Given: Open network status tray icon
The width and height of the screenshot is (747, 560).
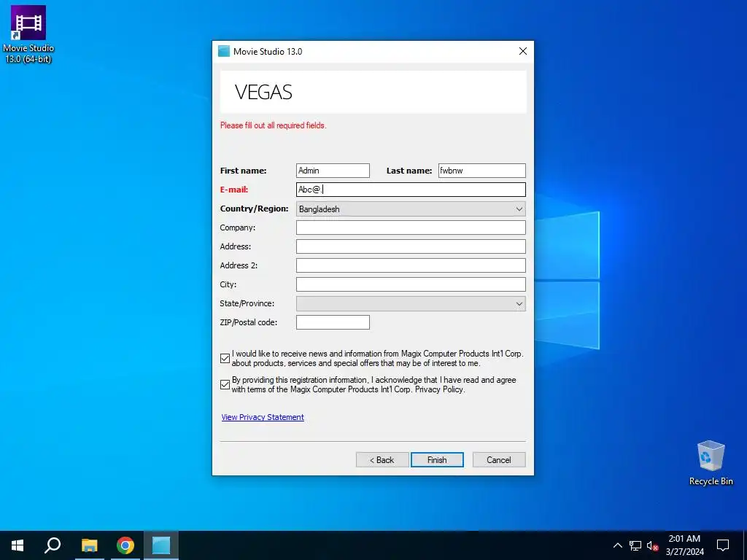Looking at the screenshot, I should pos(635,545).
